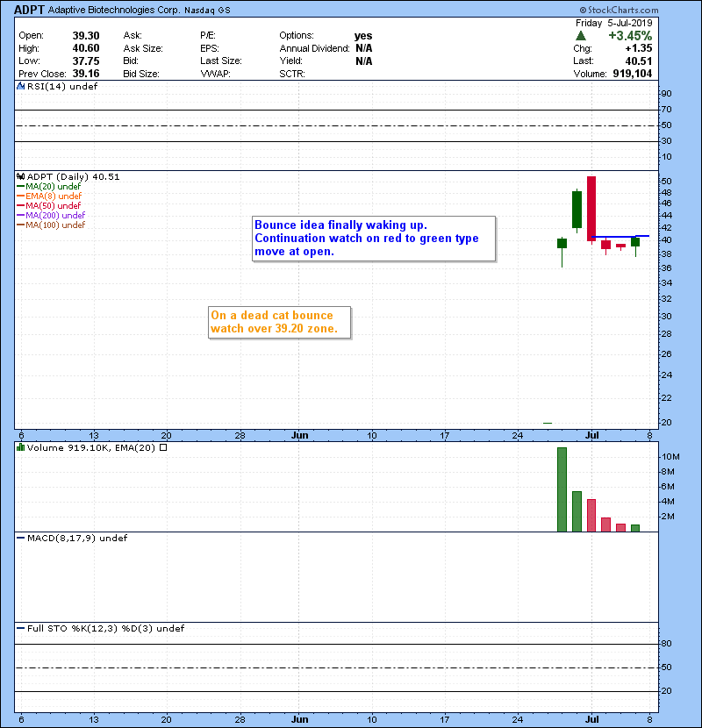Click the orange 'On a dead cat bounce' annotation
Viewport: 702px width, 728px height.
coord(279,322)
